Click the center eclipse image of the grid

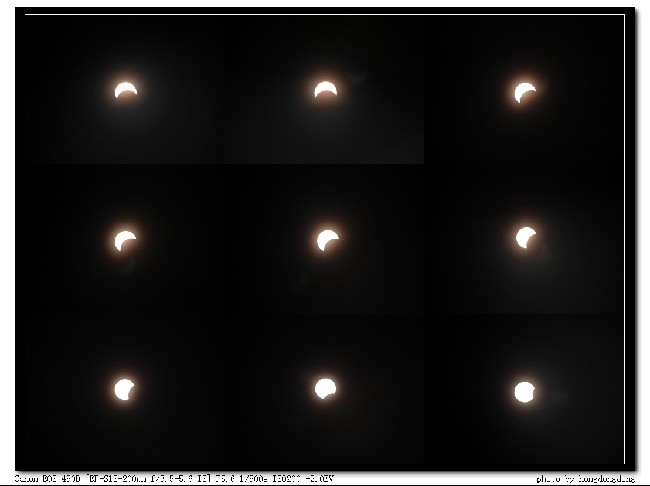[x=327, y=240]
